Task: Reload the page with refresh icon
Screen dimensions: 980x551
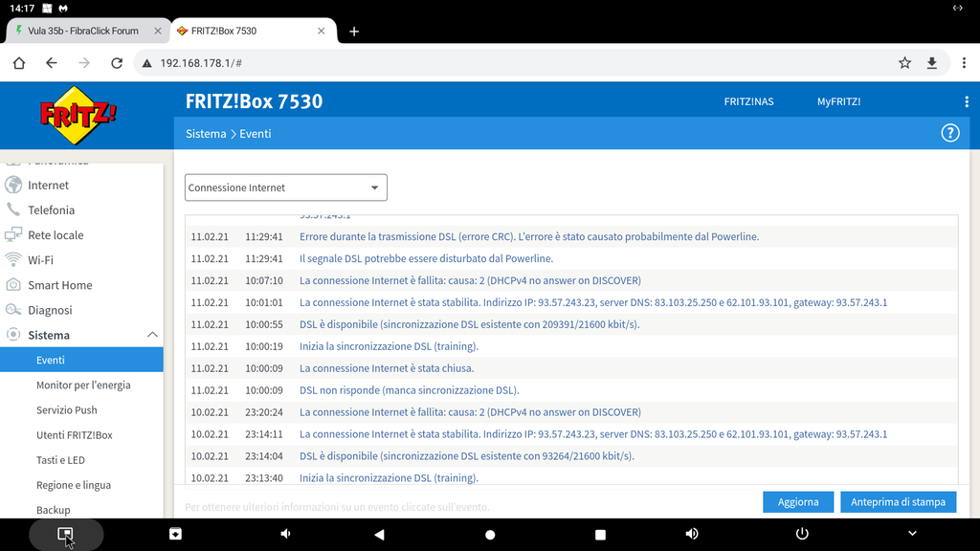Action: 117,63
